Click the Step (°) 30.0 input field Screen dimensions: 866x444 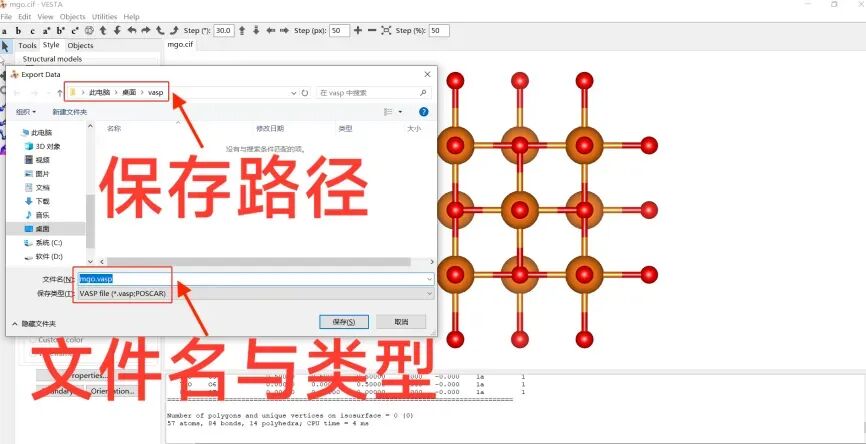224,31
